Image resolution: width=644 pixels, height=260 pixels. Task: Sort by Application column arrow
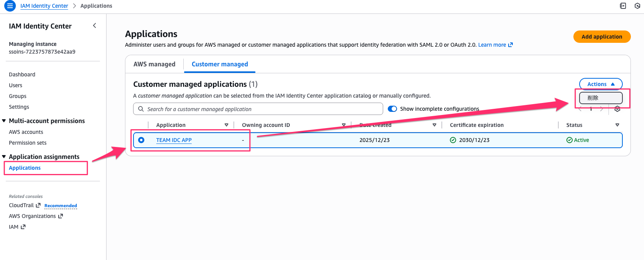point(226,125)
